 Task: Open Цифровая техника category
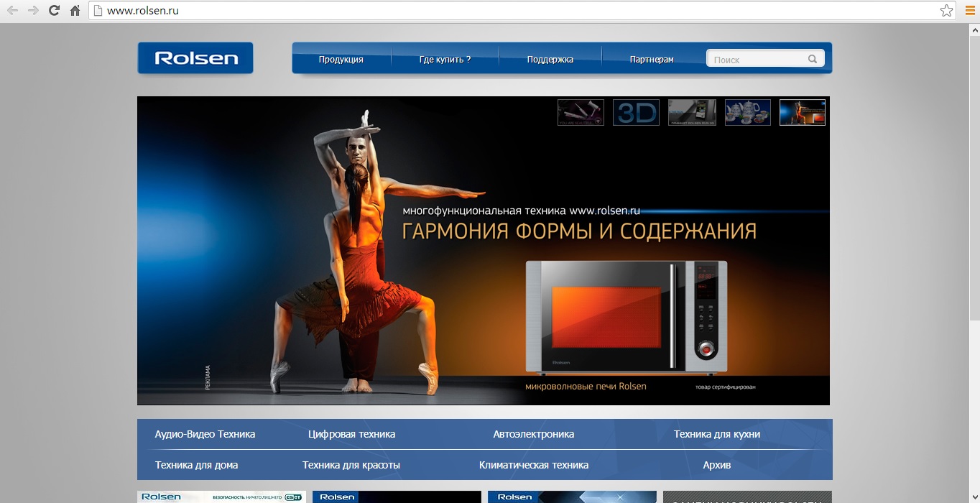coord(351,434)
